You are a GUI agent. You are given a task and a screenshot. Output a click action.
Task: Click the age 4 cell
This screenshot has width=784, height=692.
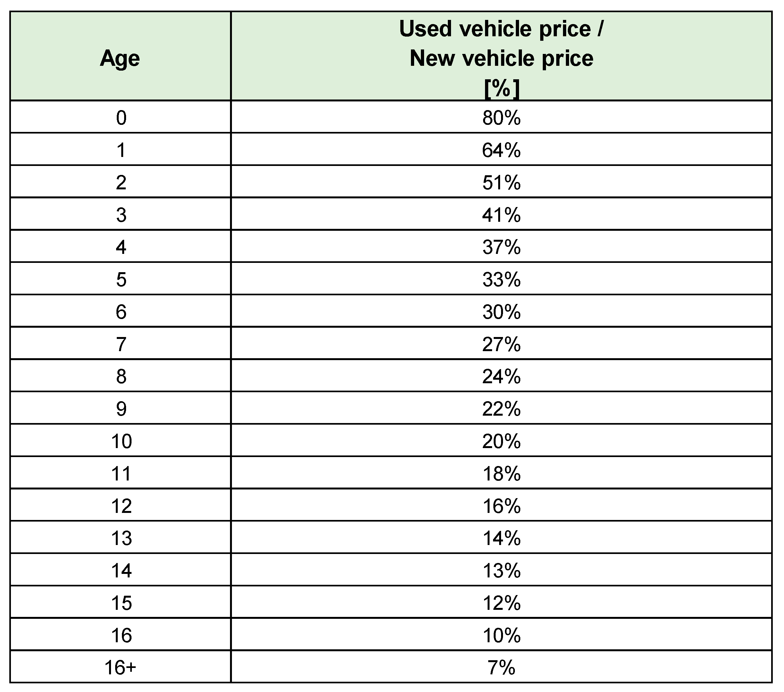(x=121, y=247)
